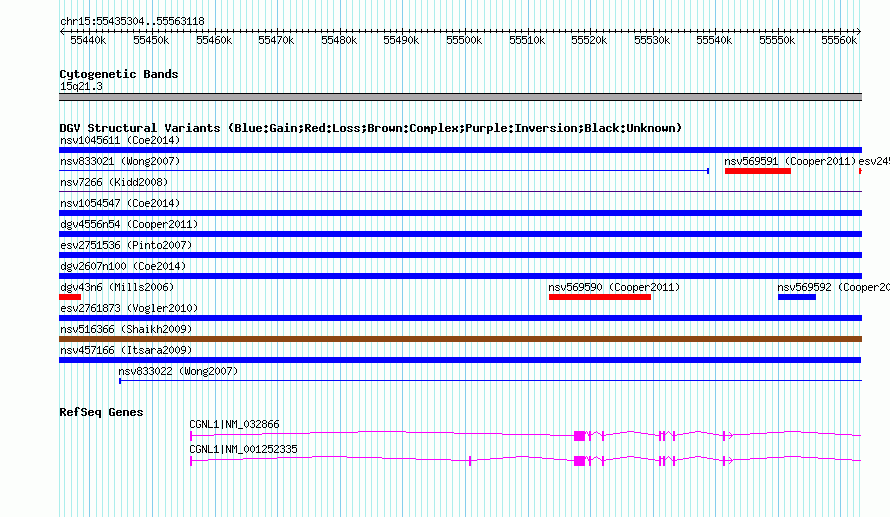Screen dimensions: 890x517
Task: Click the 55440k ruler position
Action: 88,40
